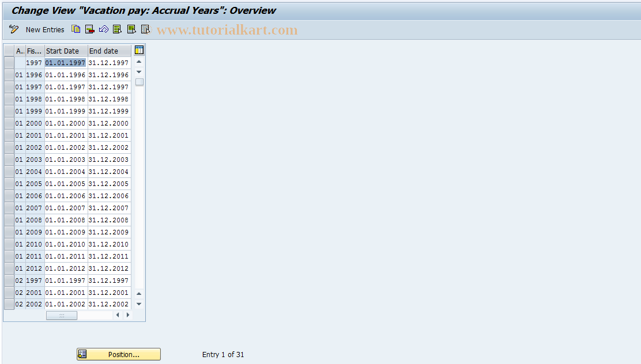Click the Delete entry toolbar icon
This screenshot has width=641, height=364.
pyautogui.click(x=90, y=29)
